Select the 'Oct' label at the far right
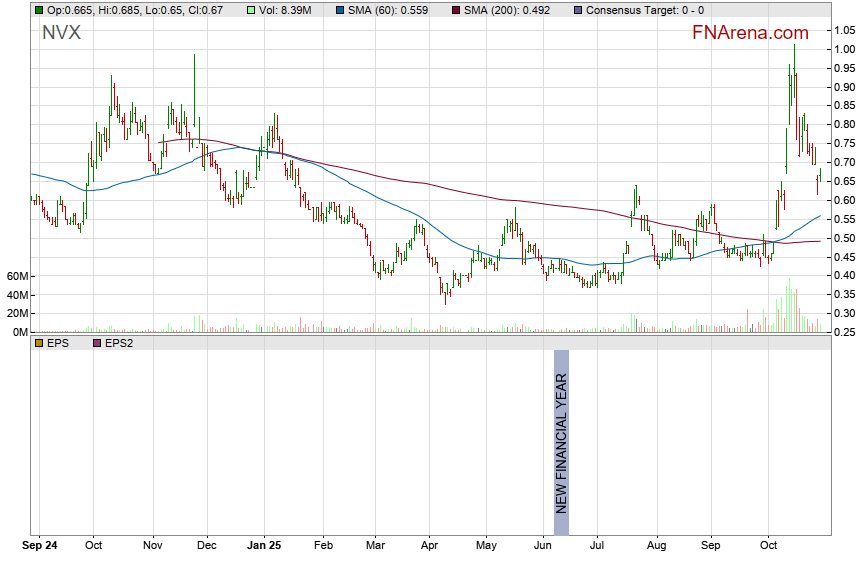The image size is (859, 566). pos(769,548)
